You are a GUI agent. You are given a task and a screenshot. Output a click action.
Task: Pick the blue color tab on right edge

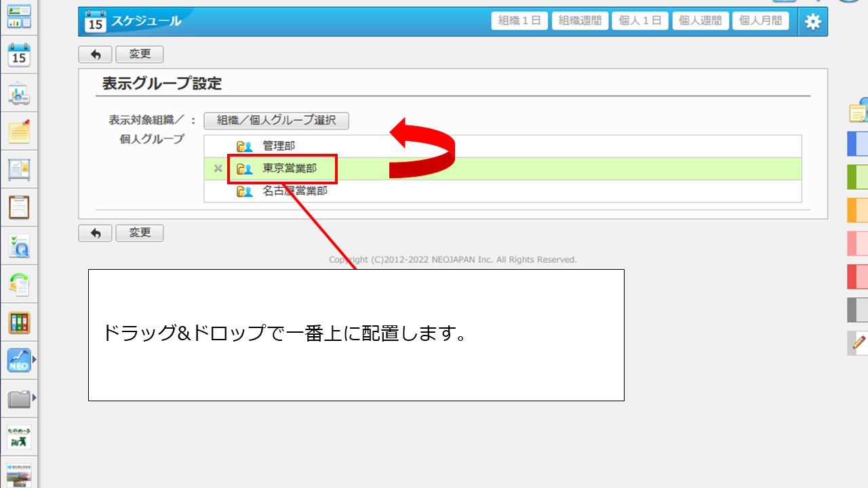[x=858, y=144]
